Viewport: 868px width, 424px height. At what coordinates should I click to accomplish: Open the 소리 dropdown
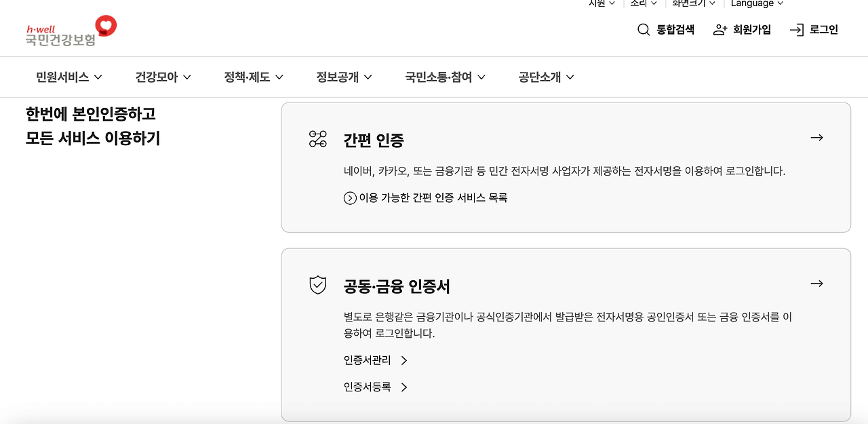point(643,3)
